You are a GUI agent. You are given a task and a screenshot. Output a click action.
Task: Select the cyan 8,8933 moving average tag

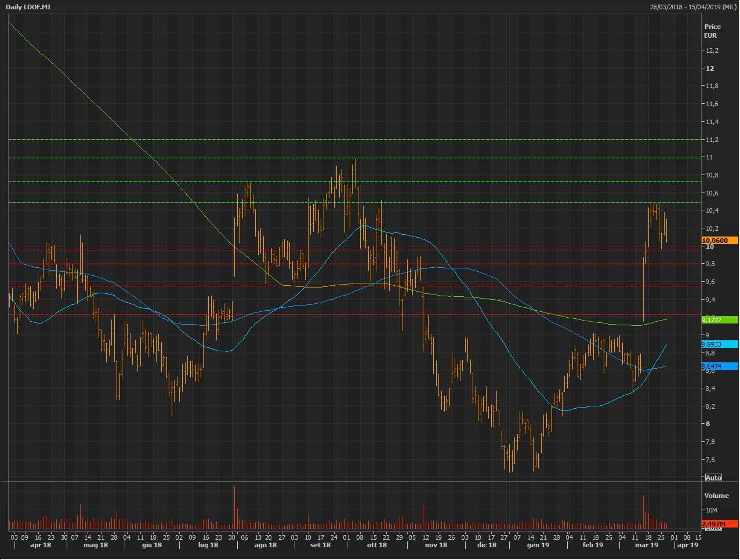tap(719, 344)
